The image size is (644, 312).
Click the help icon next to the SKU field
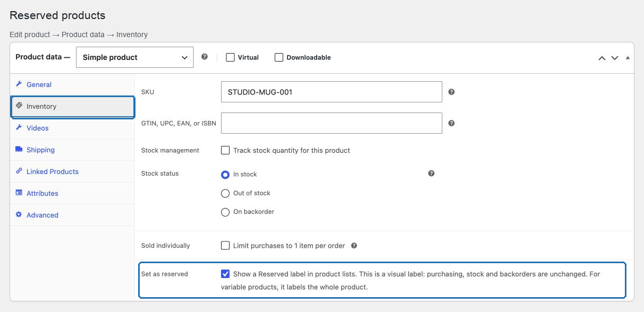[451, 92]
